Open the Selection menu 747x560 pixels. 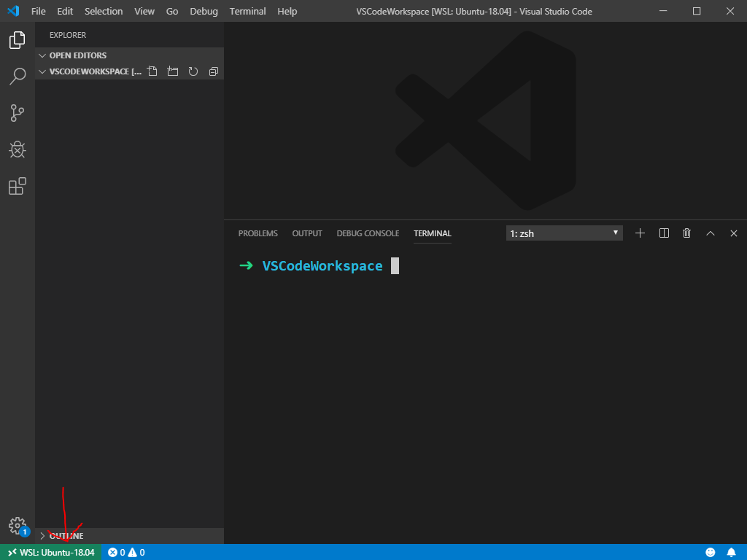coord(104,11)
